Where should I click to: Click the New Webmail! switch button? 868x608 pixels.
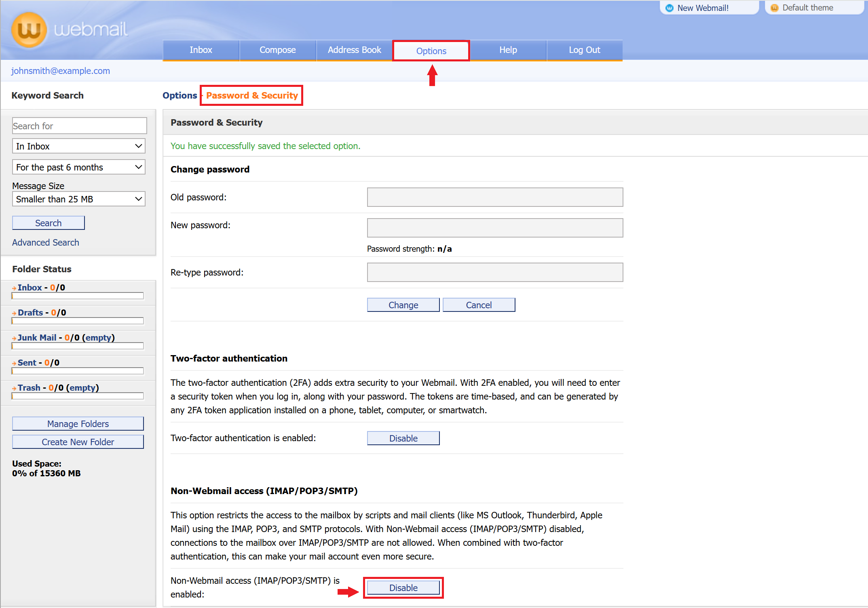click(710, 8)
